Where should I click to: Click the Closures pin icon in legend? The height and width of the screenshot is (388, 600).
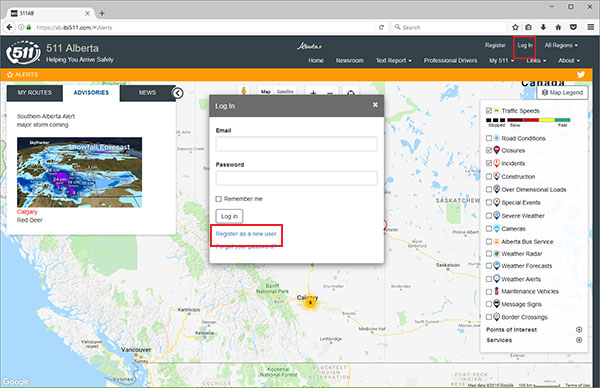coord(496,150)
